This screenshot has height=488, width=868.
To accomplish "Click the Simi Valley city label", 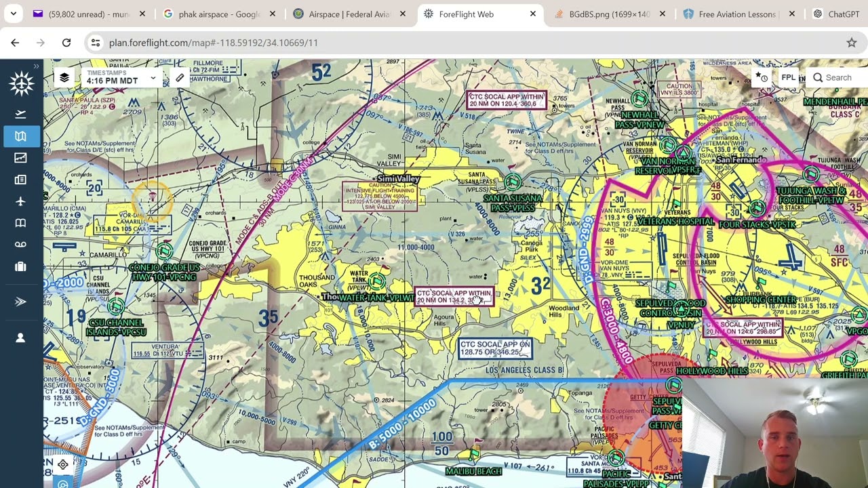I will pyautogui.click(x=399, y=179).
